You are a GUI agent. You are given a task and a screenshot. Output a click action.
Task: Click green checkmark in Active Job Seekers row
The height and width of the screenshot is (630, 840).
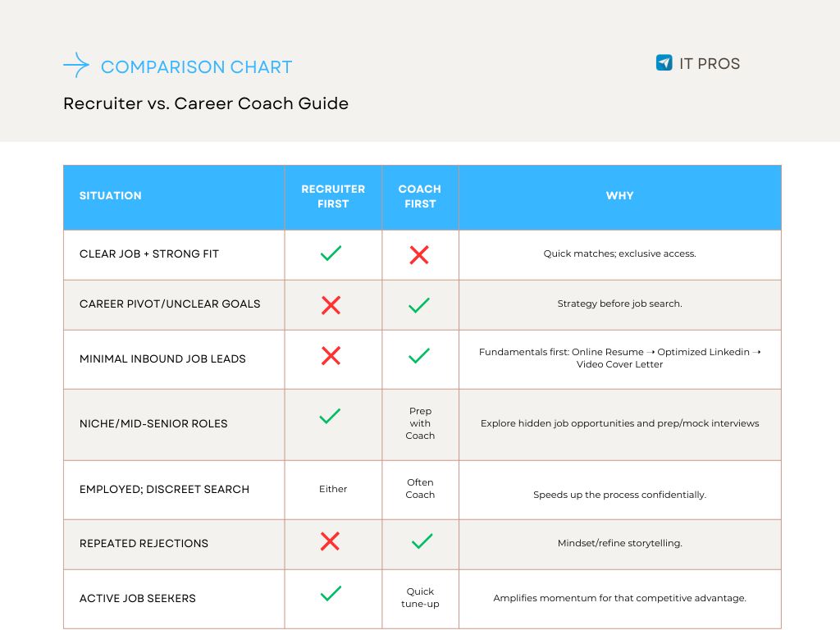pos(330,593)
